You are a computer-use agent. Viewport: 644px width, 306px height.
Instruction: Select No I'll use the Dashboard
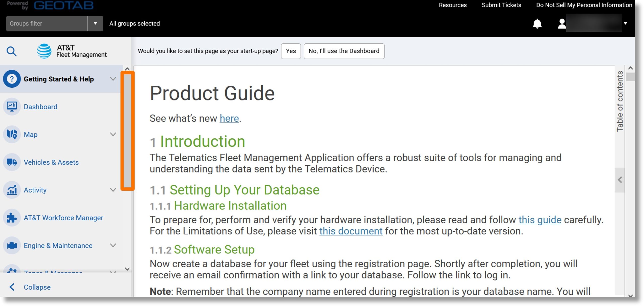click(x=344, y=51)
